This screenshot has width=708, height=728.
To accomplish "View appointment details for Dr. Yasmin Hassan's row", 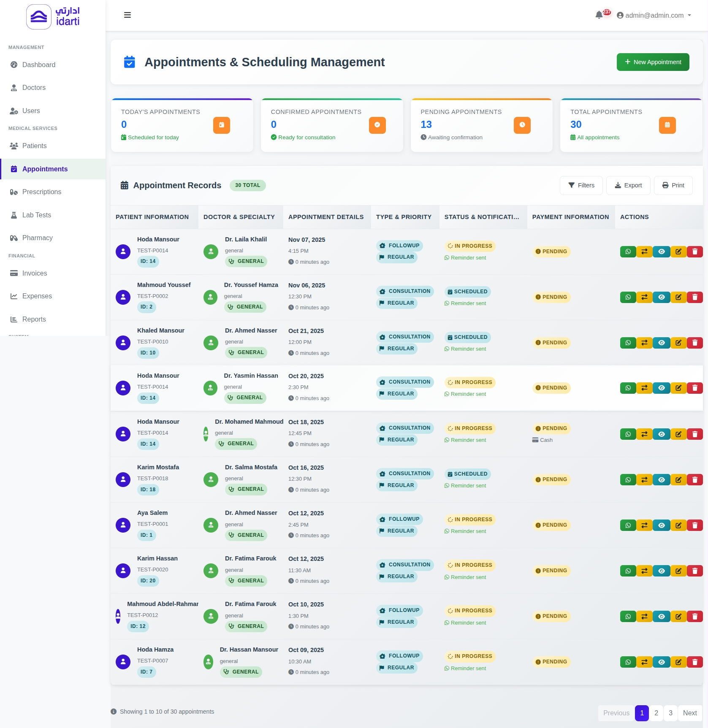I will click(x=661, y=388).
